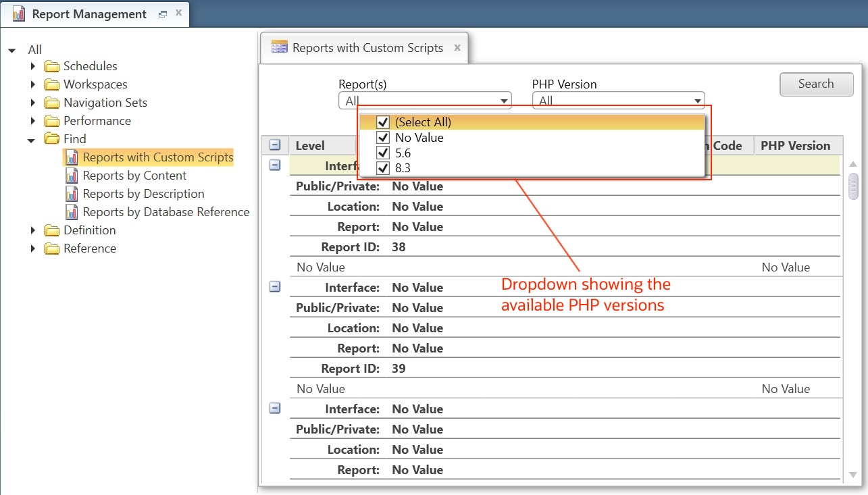Click Report ID value 38
The image size is (868, 495).
click(399, 247)
